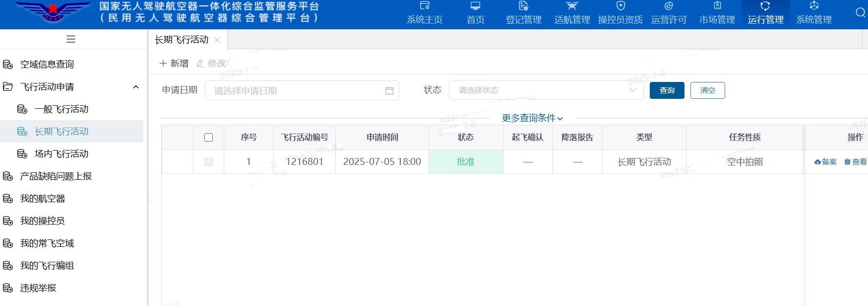The width and height of the screenshot is (868, 306).
Task: Open 系统主页 icon in top navigation
Action: point(425,6)
